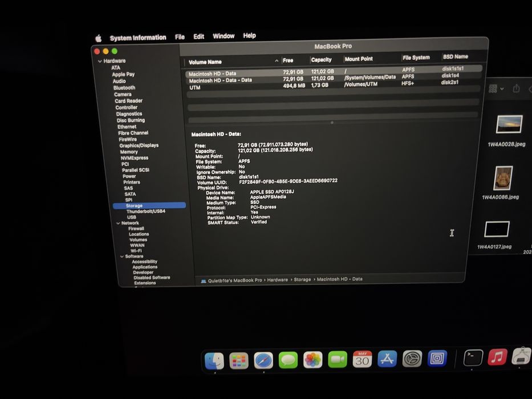Viewport: 532px width, 399px height.
Task: Open the Apple menu
Action: (x=99, y=38)
